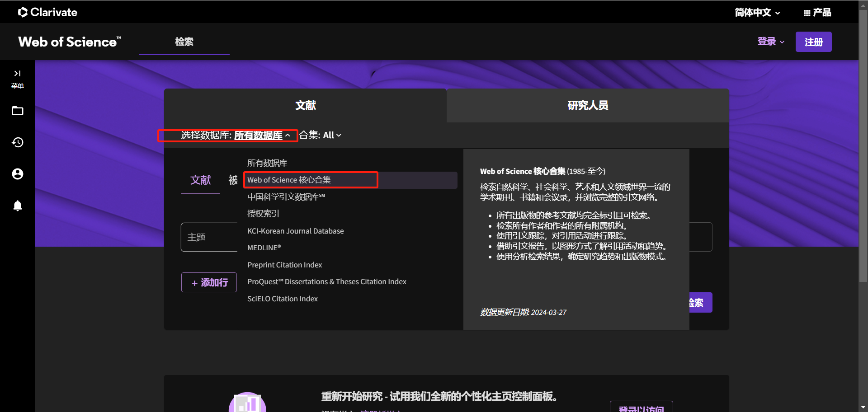This screenshot has height=412, width=868.
Task: Click the 添加行 add row button
Action: 209,282
